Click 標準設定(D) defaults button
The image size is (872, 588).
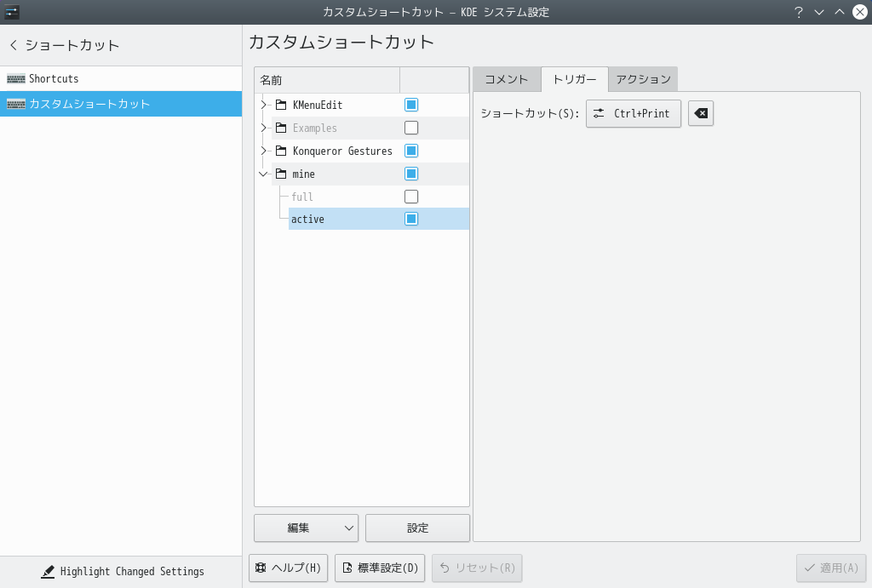click(x=380, y=568)
